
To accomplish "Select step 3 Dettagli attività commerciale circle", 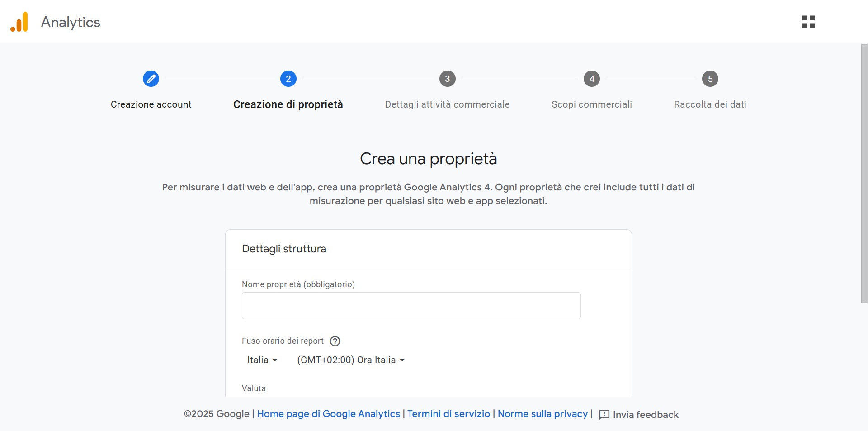I will click(x=447, y=78).
